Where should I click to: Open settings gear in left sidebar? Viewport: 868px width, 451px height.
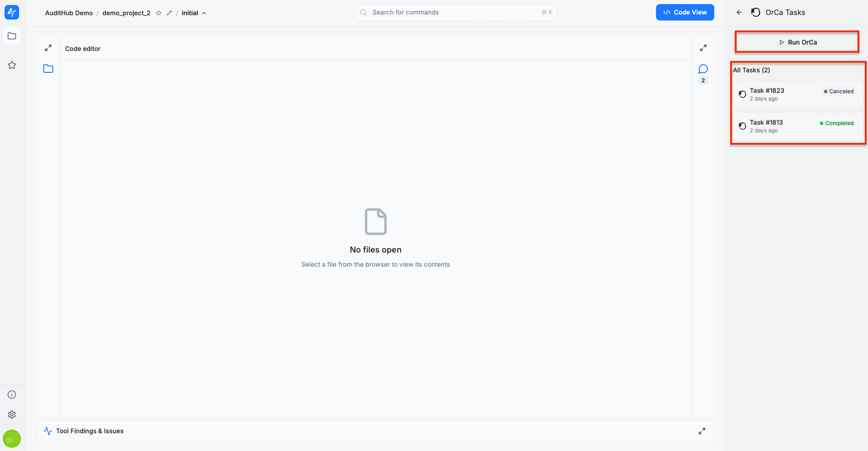pyautogui.click(x=12, y=415)
